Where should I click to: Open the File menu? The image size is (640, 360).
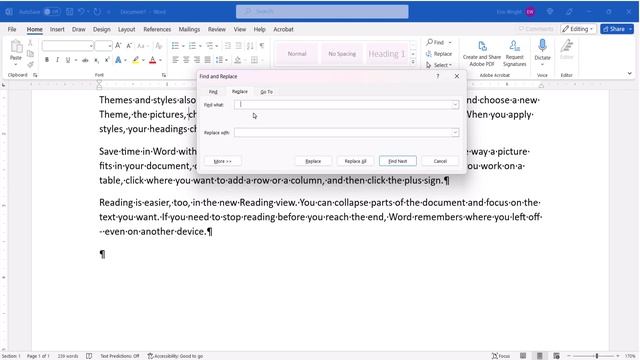tap(12, 29)
